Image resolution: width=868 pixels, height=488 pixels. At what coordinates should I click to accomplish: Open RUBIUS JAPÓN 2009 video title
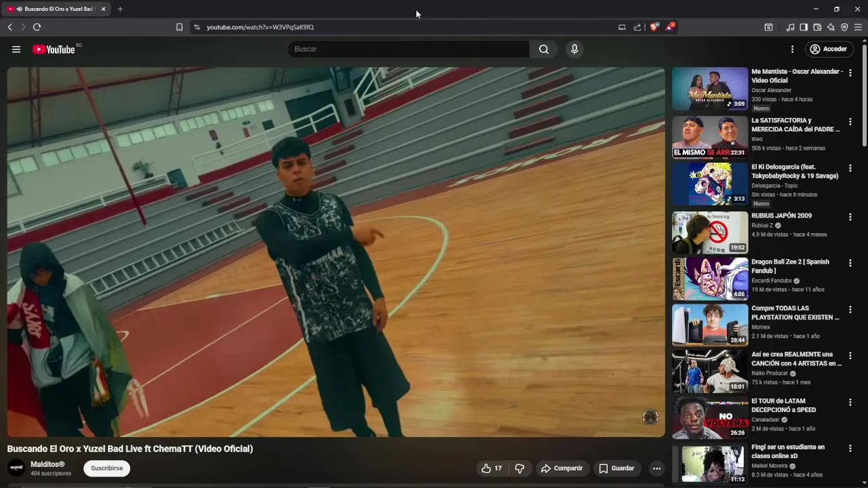click(x=781, y=216)
